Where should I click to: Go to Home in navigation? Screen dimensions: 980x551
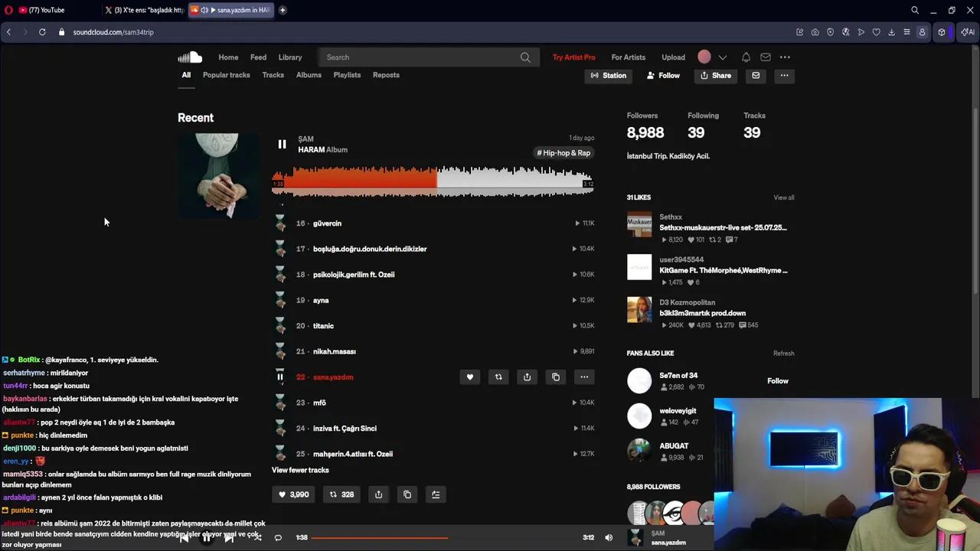pyautogui.click(x=228, y=57)
